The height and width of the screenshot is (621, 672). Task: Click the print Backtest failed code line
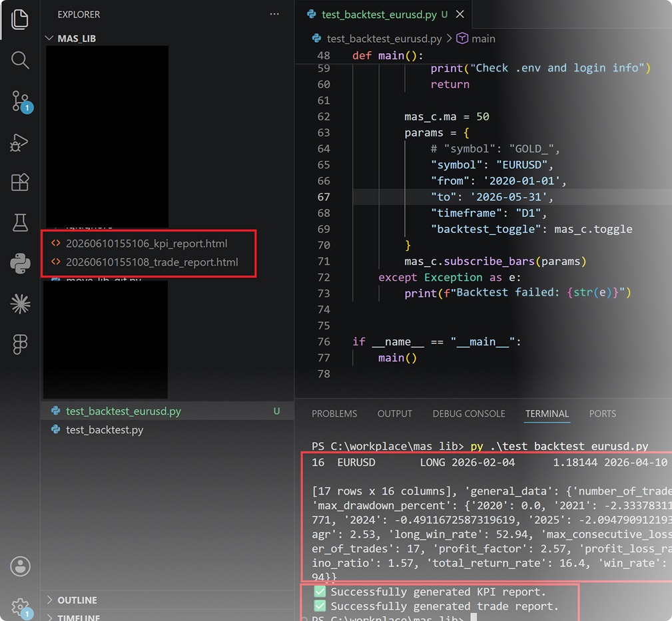517,293
